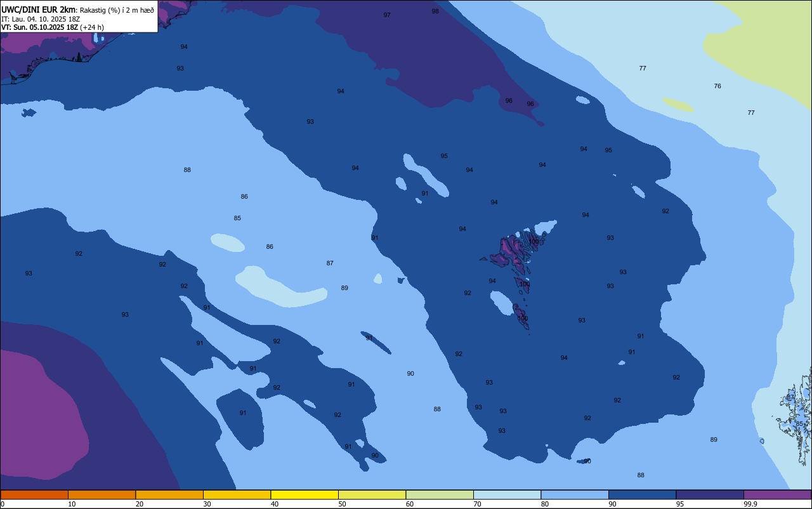Image resolution: width=812 pixels, height=509 pixels.
Task: Click the purple above-99.9 legend swatch
Action: [x=777, y=494]
